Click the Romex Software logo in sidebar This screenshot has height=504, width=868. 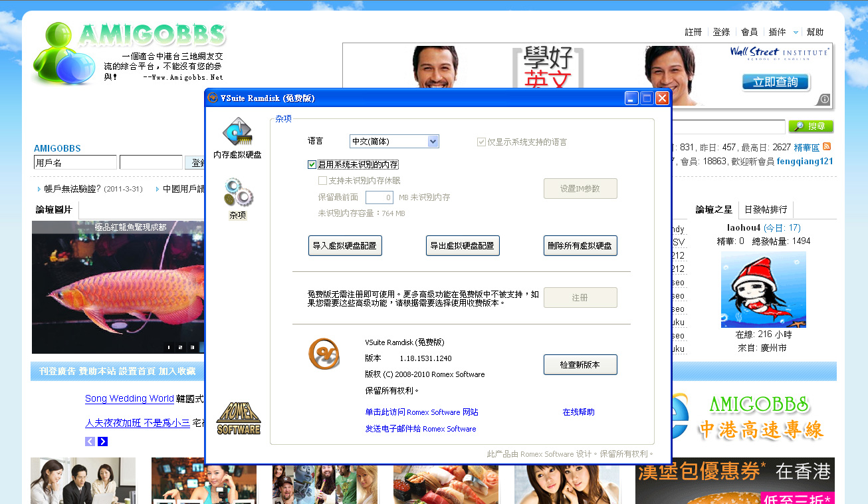239,418
